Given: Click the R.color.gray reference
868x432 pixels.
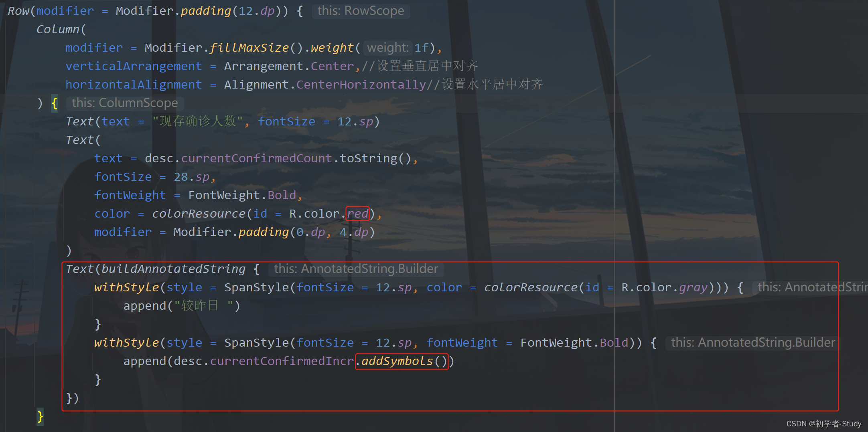Looking at the screenshot, I should coord(665,287).
